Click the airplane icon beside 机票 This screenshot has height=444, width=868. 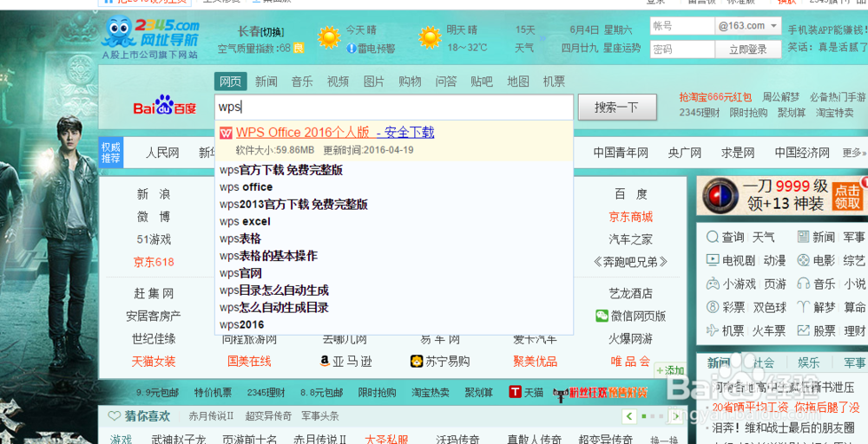tap(713, 330)
